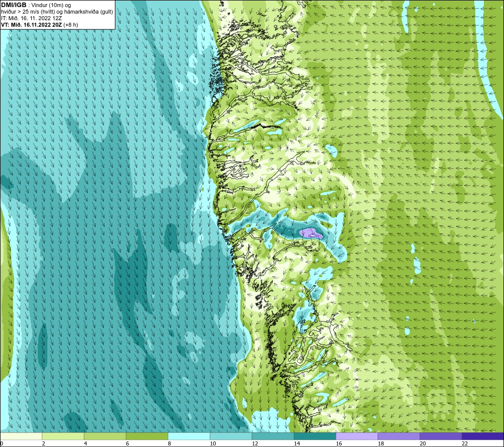Click the 0–2 m/s pale yellow legend swatch
Image resolution: width=504 pixels, height=447 pixels.
[21, 436]
